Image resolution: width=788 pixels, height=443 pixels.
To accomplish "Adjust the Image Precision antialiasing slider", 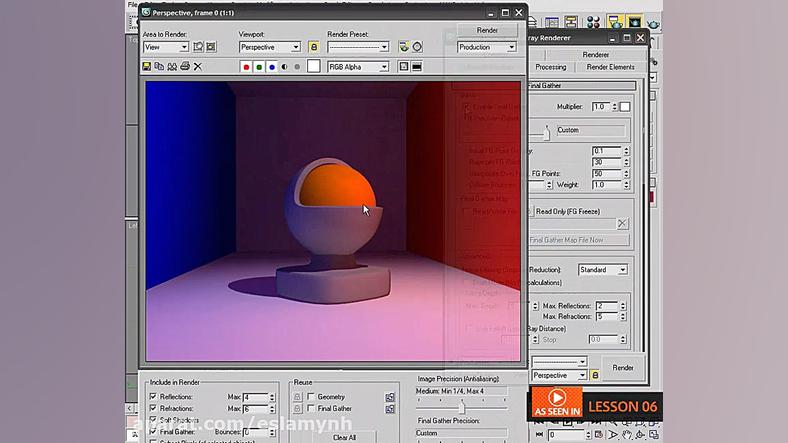I will click(461, 407).
